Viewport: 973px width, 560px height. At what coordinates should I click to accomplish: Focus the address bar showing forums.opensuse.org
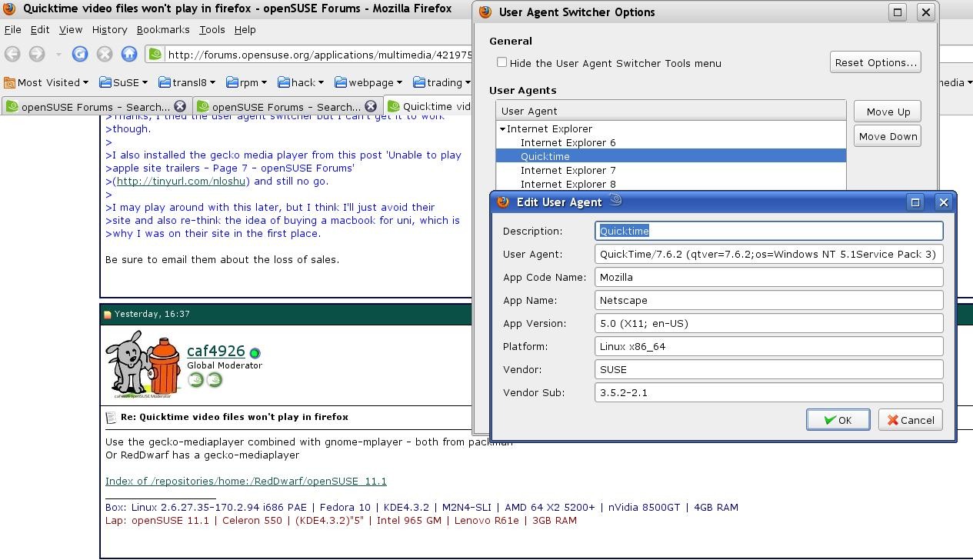[x=319, y=55]
